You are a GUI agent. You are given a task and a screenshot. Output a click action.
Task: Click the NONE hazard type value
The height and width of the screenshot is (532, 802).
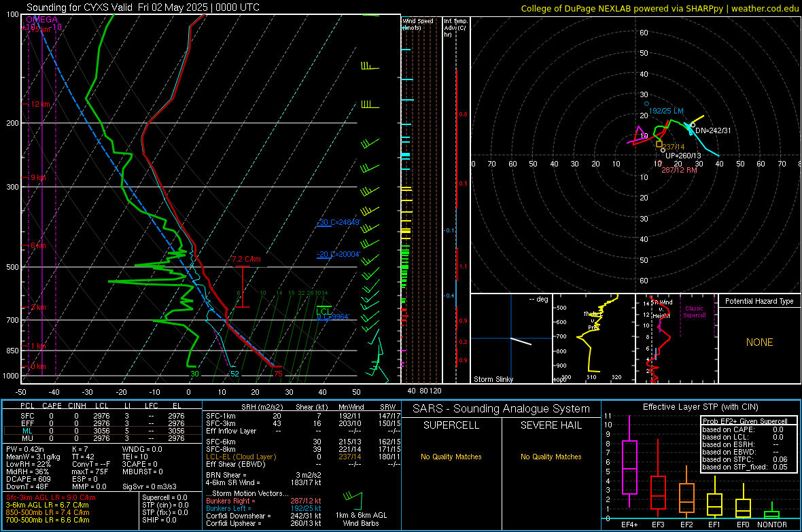760,342
